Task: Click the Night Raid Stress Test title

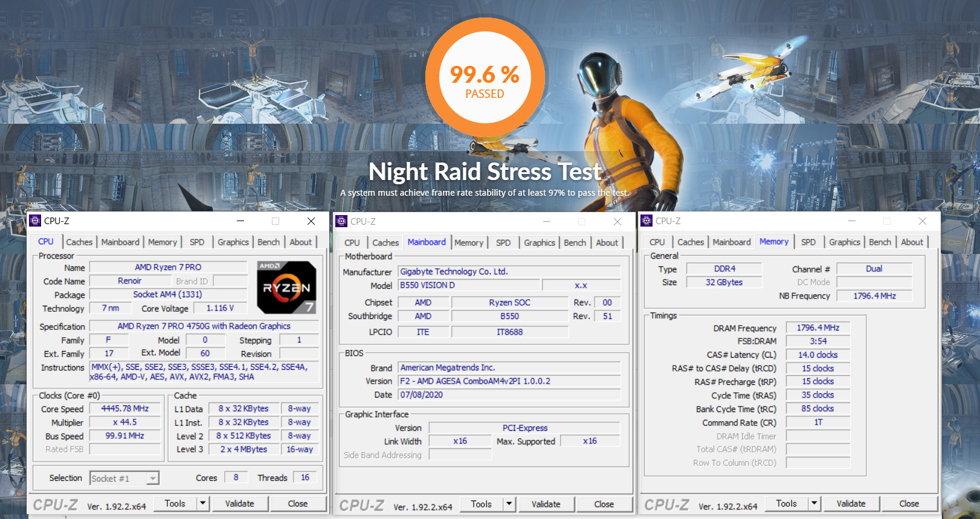Action: click(485, 172)
